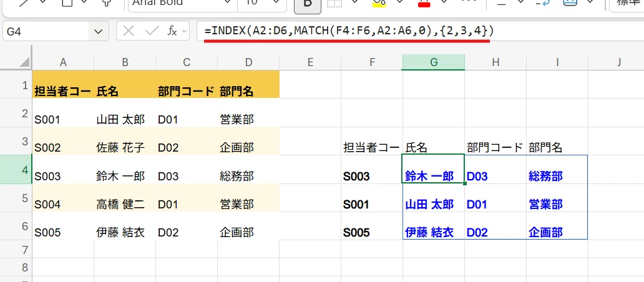Image resolution: width=644 pixels, height=282 pixels.
Task: Click the Insert Function fx icon
Action: [172, 31]
